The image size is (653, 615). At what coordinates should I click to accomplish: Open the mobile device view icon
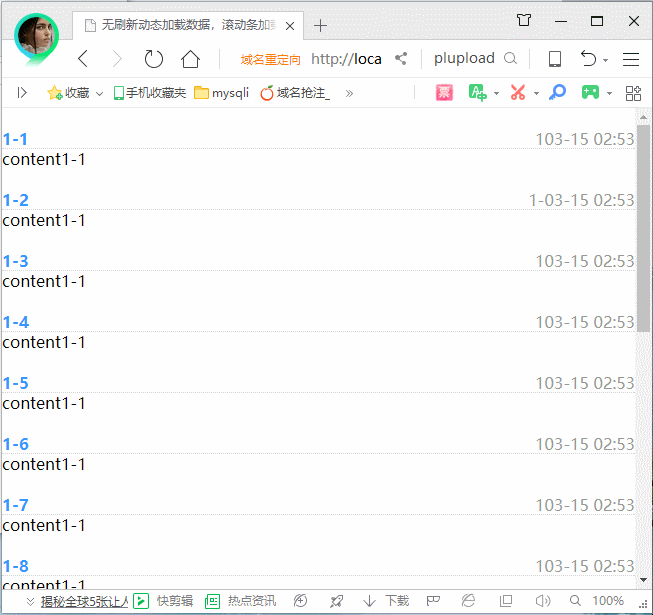tap(555, 59)
